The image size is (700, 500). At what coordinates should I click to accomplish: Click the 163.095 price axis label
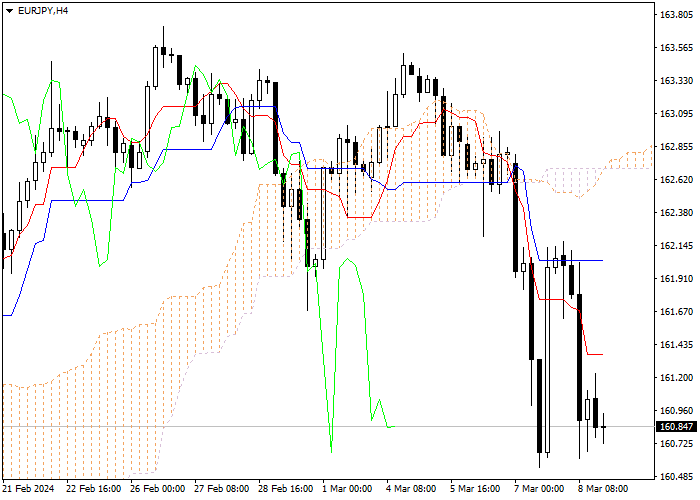tap(676, 114)
